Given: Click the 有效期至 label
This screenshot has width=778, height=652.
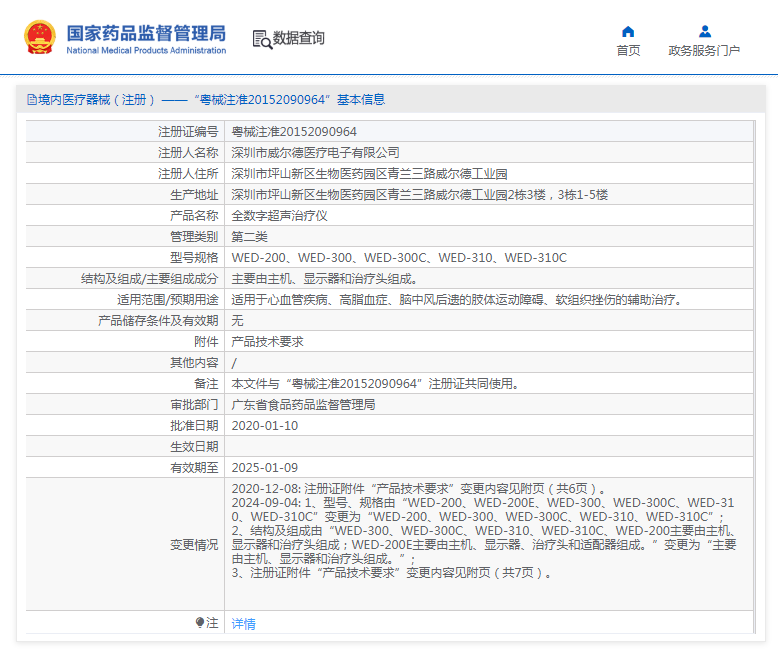Looking at the screenshot, I should coord(194,468).
